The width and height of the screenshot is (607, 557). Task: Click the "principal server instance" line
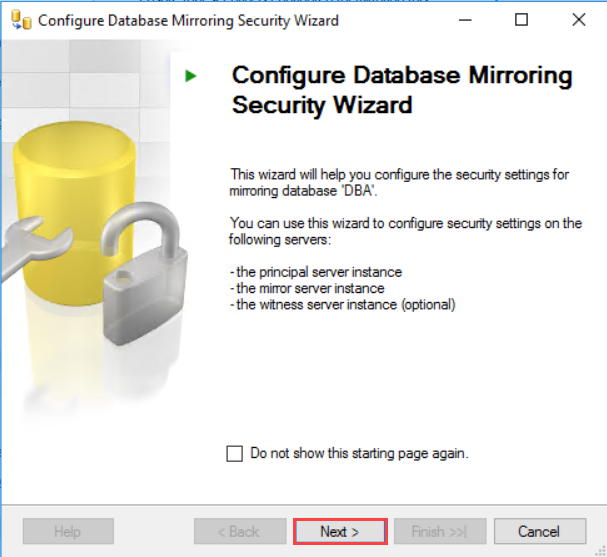(x=315, y=273)
